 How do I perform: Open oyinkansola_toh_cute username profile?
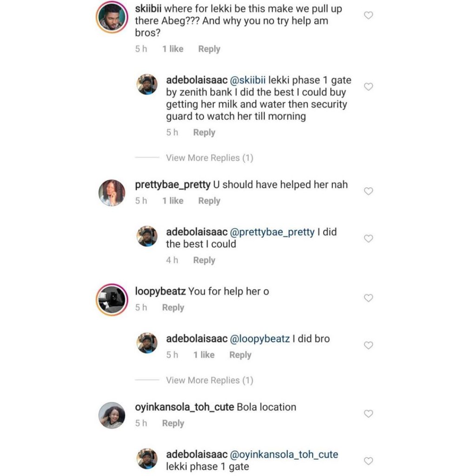185,407
